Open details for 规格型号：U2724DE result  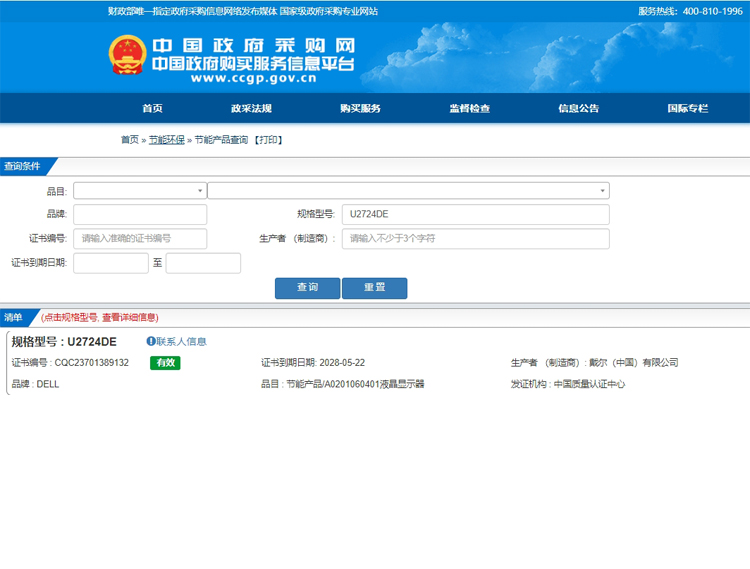64,341
